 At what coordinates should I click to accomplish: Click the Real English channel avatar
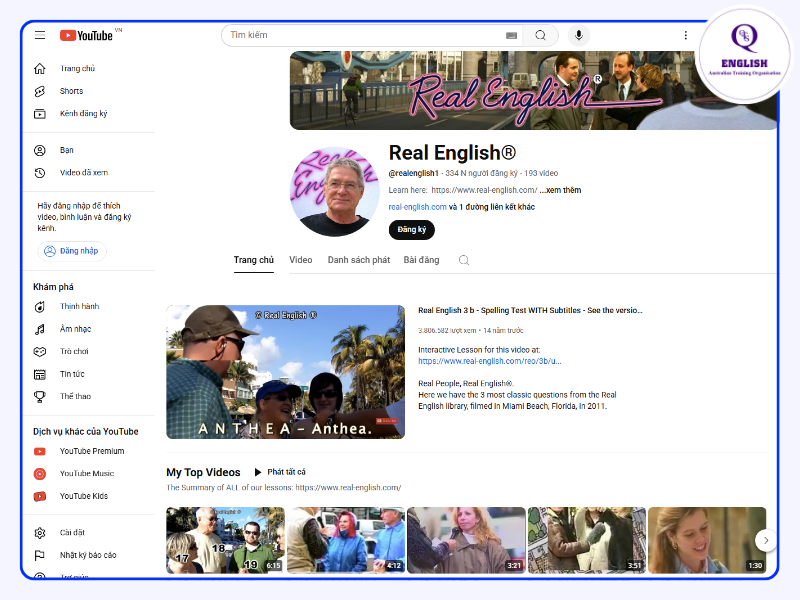335,192
